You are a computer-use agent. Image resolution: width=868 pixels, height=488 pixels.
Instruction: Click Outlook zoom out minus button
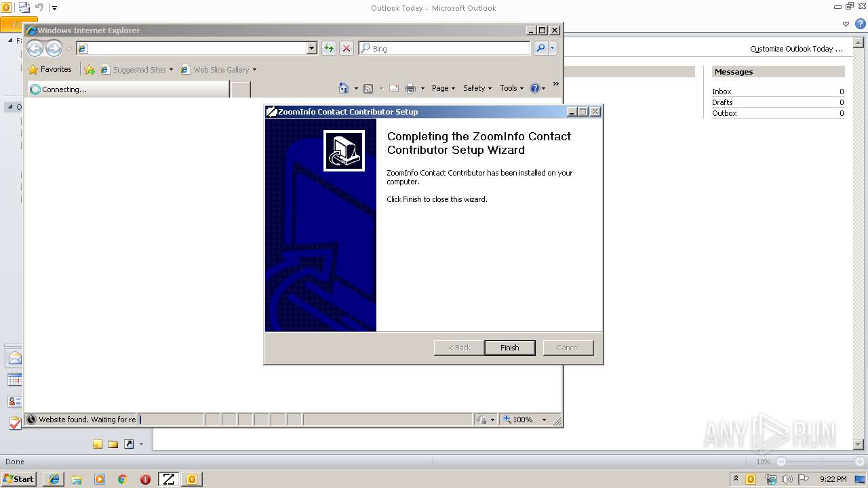[x=781, y=462]
